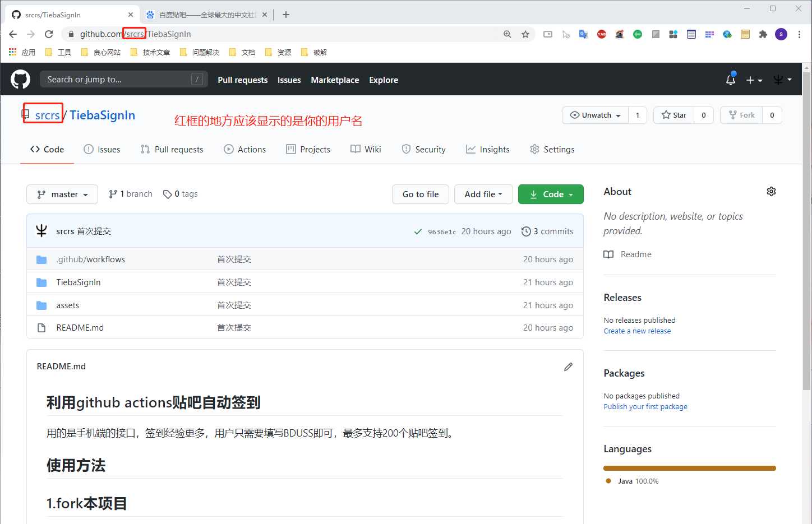This screenshot has width=812, height=524.
Task: Click the green round extension icon
Action: tap(638, 34)
